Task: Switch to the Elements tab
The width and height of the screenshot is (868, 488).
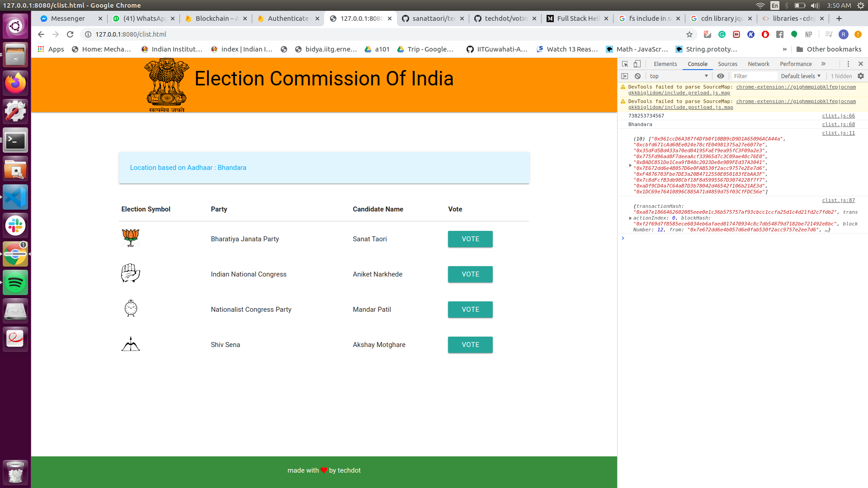Action: (x=665, y=64)
